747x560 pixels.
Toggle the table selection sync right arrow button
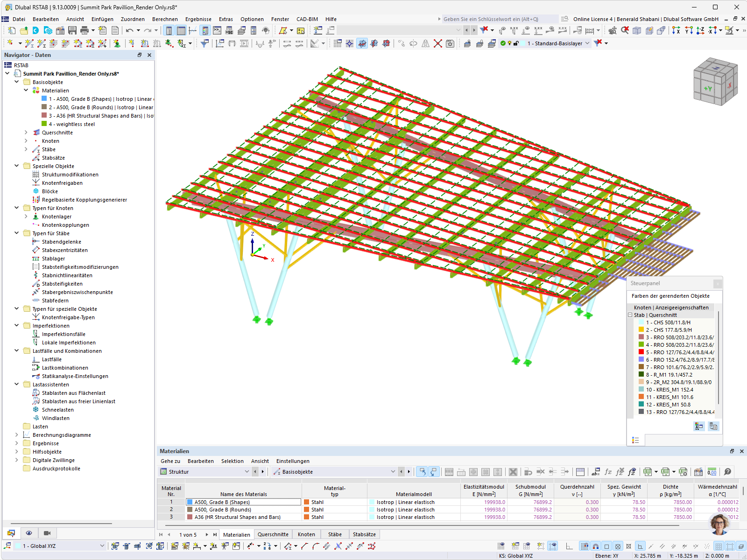click(434, 472)
